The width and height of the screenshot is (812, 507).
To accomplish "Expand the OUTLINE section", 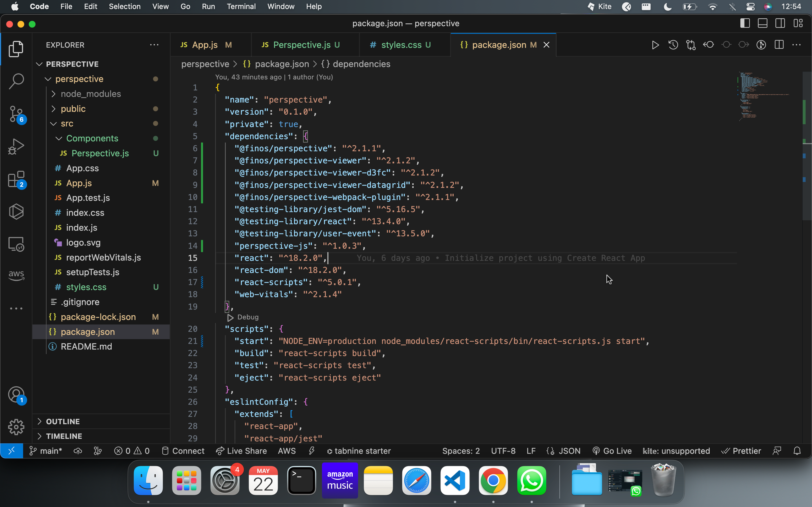I will [x=63, y=421].
